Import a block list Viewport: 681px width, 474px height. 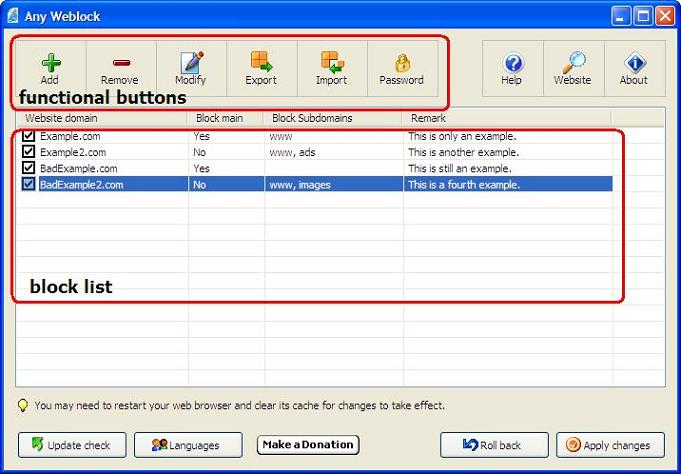click(x=332, y=69)
